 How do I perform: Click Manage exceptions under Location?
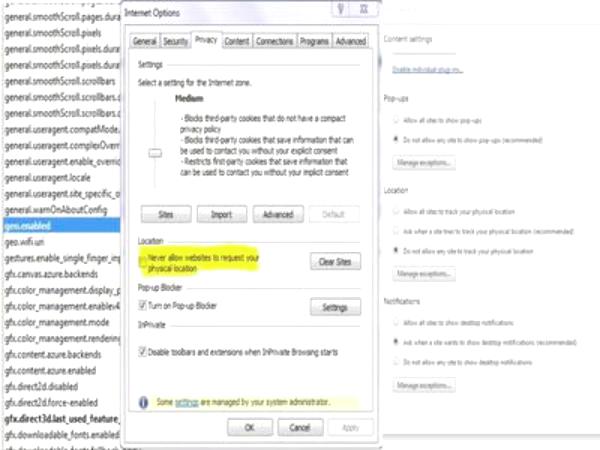pyautogui.click(x=424, y=274)
